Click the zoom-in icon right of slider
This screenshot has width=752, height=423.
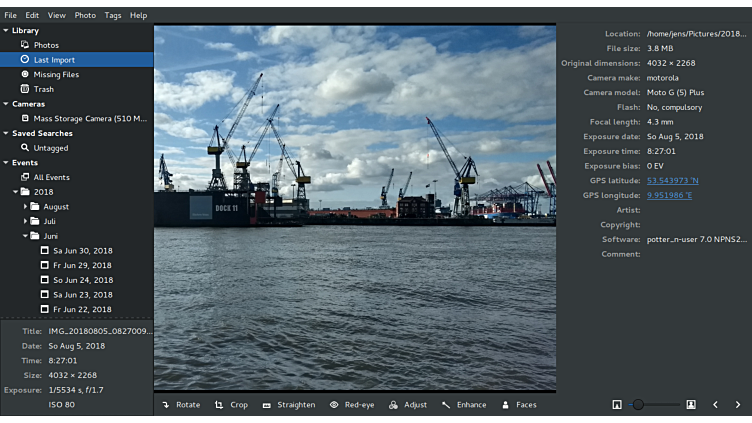pyautogui.click(x=691, y=405)
